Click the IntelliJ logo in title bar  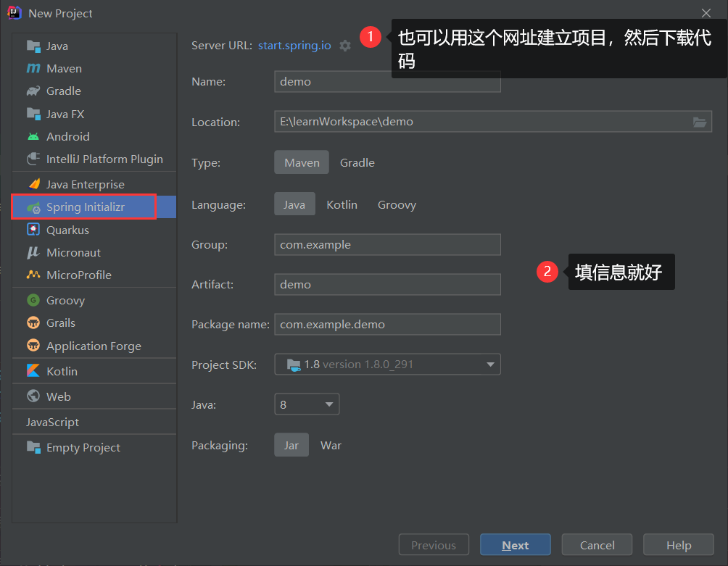(x=14, y=12)
